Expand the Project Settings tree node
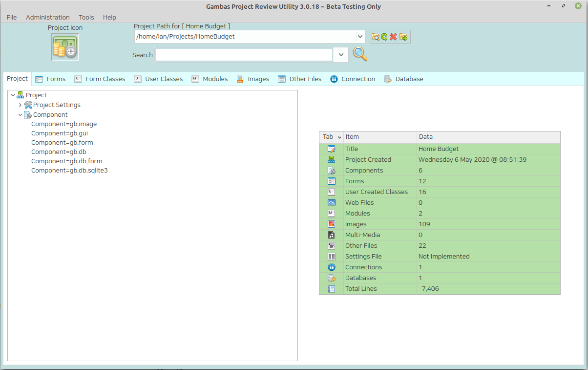The image size is (588, 370). coord(20,105)
